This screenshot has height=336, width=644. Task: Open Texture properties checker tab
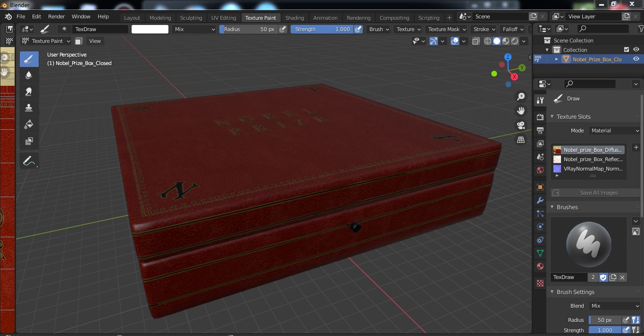point(540,283)
